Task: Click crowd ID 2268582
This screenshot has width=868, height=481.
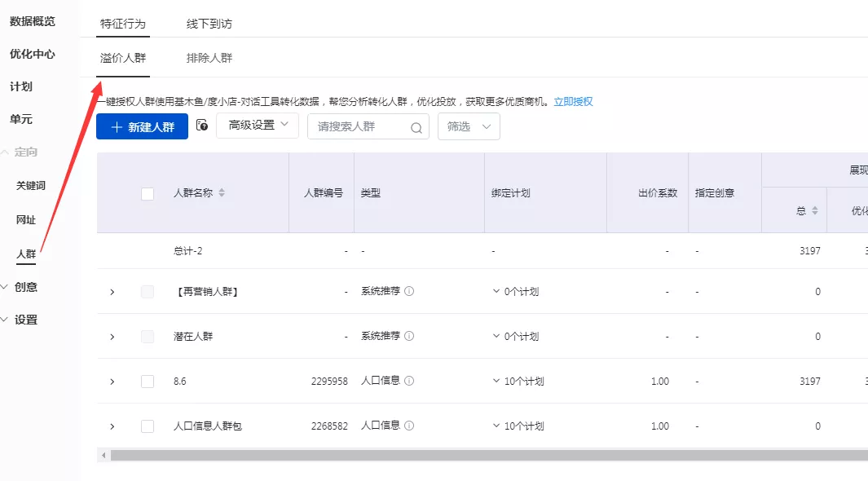Action: pos(329,426)
